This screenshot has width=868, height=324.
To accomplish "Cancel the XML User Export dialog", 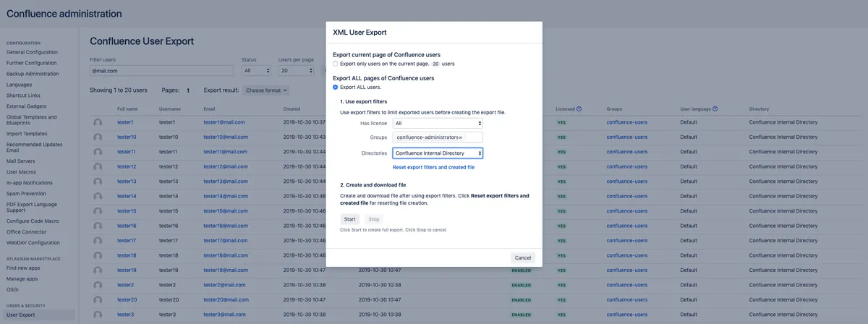I will click(x=522, y=257).
